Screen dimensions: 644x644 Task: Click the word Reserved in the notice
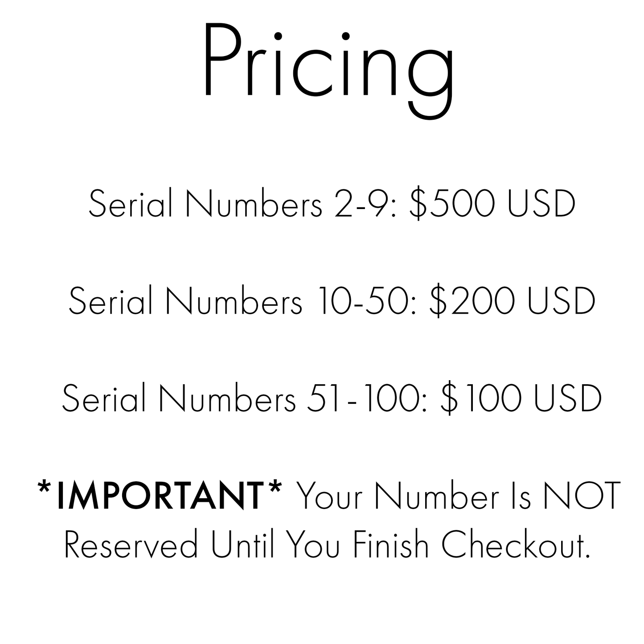tap(131, 545)
